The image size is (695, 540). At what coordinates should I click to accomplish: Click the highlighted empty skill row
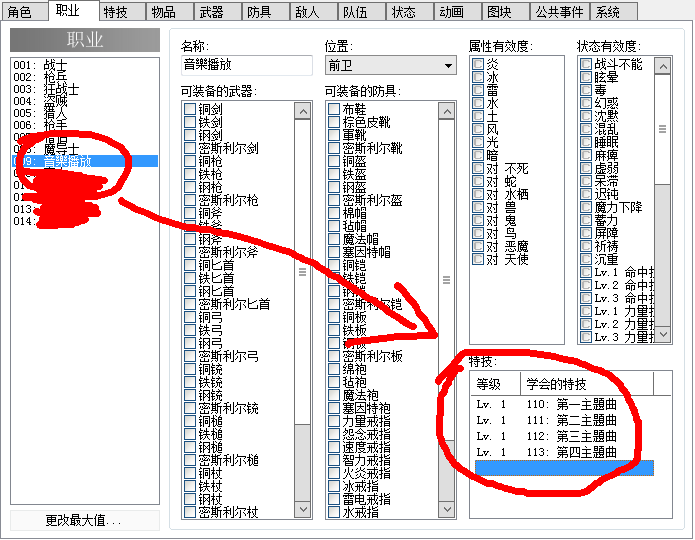click(x=564, y=468)
